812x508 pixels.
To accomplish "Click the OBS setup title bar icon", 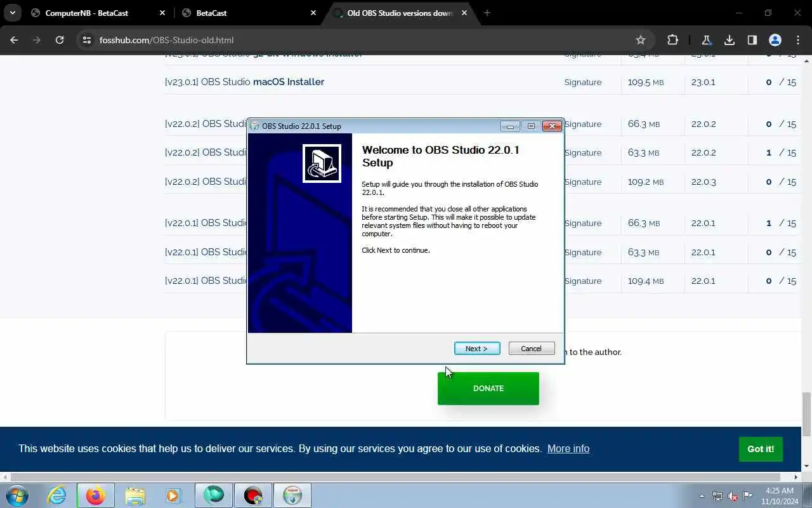I will [x=255, y=126].
